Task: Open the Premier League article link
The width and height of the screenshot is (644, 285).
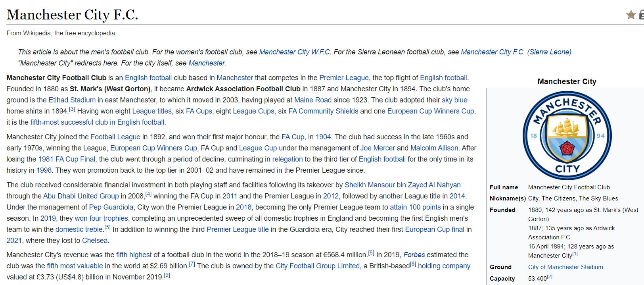Action: tap(344, 78)
